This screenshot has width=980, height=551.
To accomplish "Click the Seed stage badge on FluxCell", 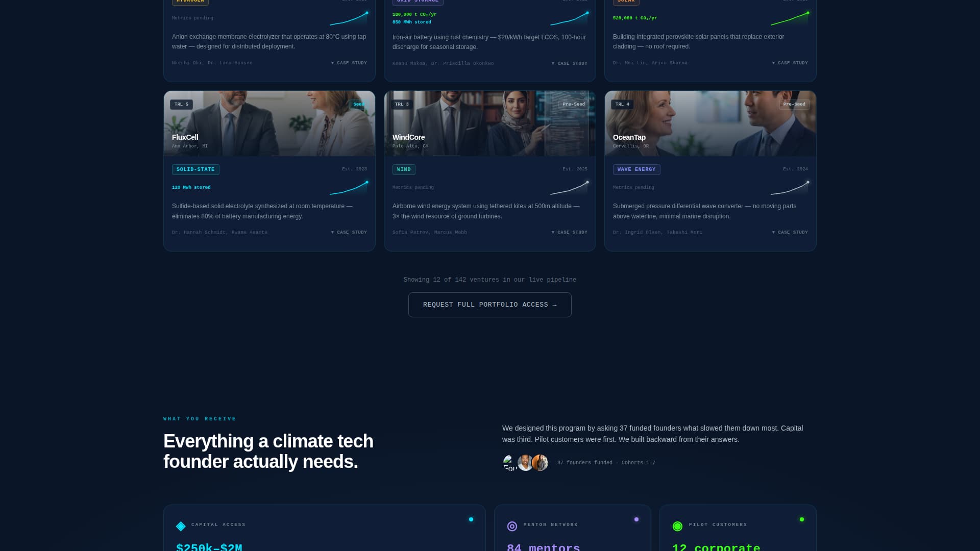I will (x=359, y=104).
